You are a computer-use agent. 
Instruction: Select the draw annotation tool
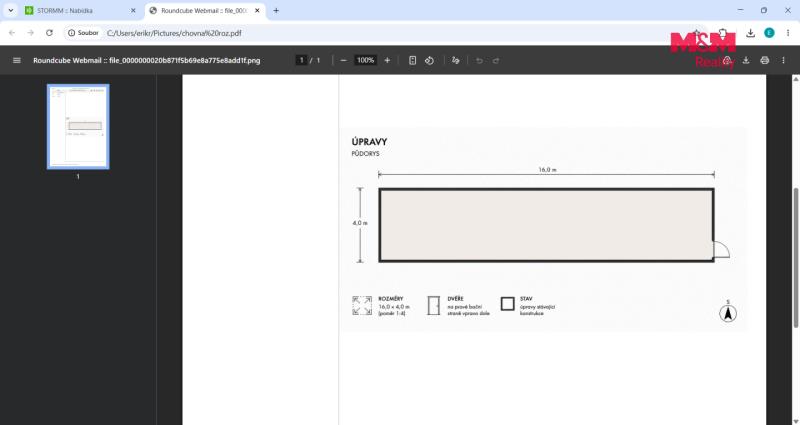point(456,60)
